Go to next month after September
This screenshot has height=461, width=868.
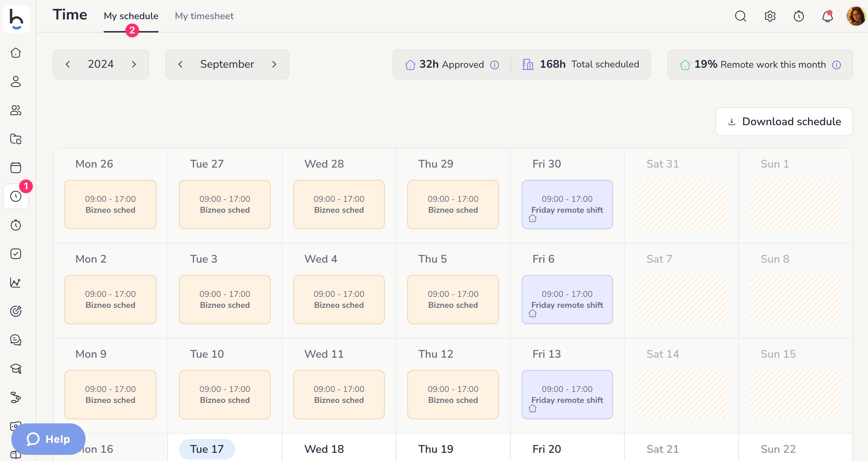pos(274,64)
